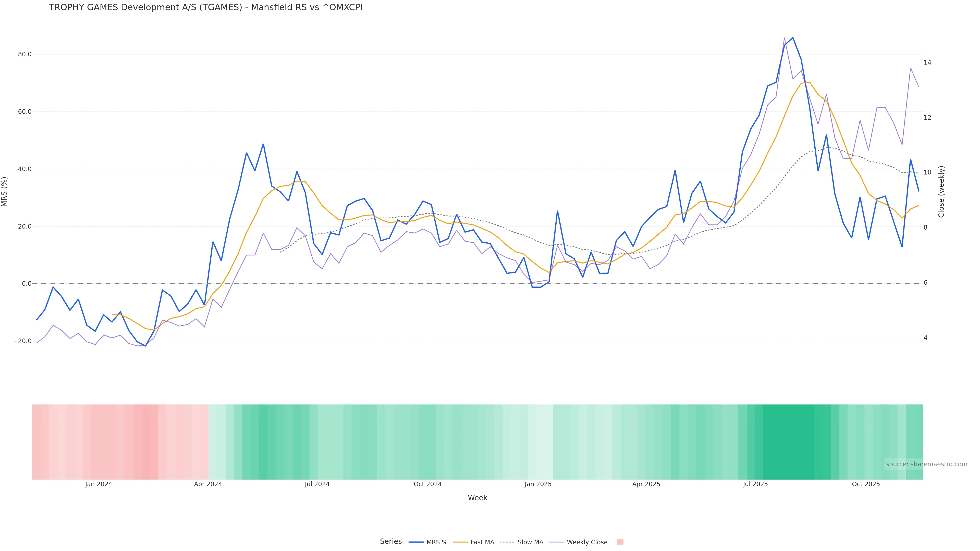
Task: Toggle the MRS % legend series
Action: pyautogui.click(x=436, y=542)
